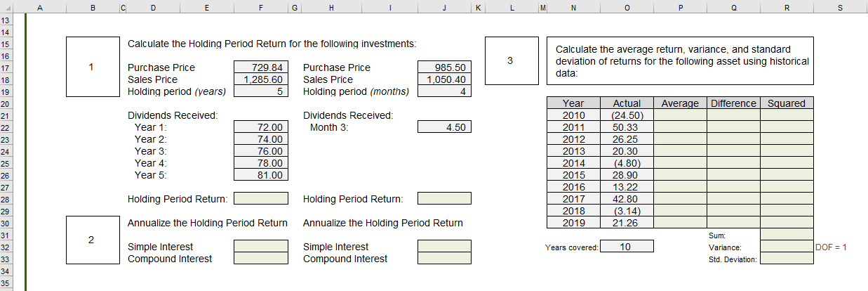Viewport: 868px width, 291px height.
Task: Click the year 2019 cell
Action: [573, 223]
